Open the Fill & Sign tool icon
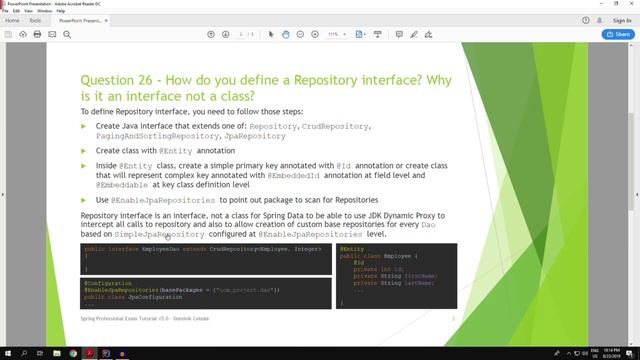640x360 pixels. (x=429, y=35)
